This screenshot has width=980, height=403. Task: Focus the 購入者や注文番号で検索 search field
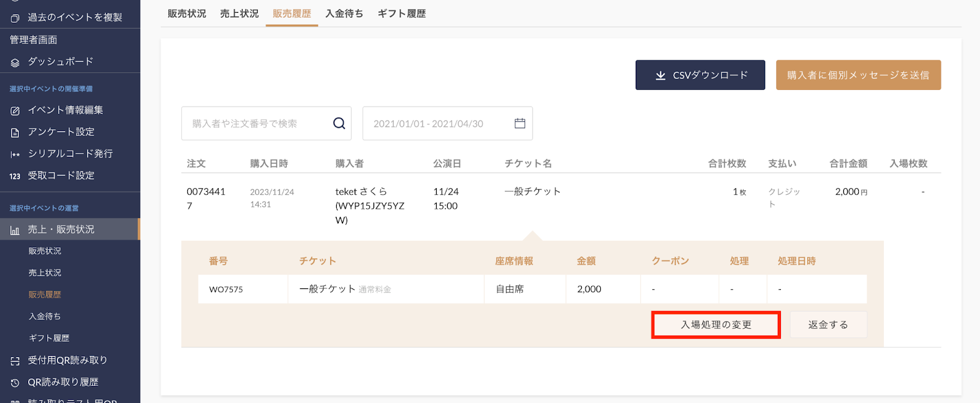coord(266,123)
